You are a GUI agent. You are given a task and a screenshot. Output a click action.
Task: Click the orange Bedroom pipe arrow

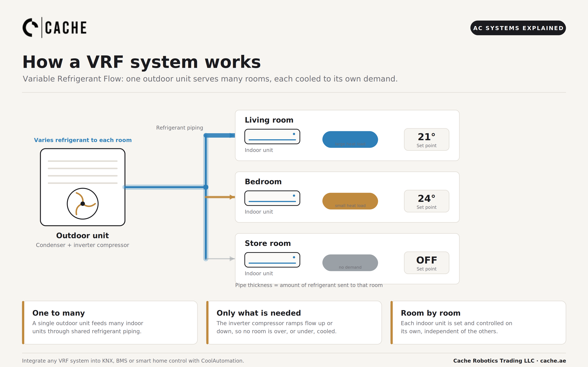click(x=232, y=197)
